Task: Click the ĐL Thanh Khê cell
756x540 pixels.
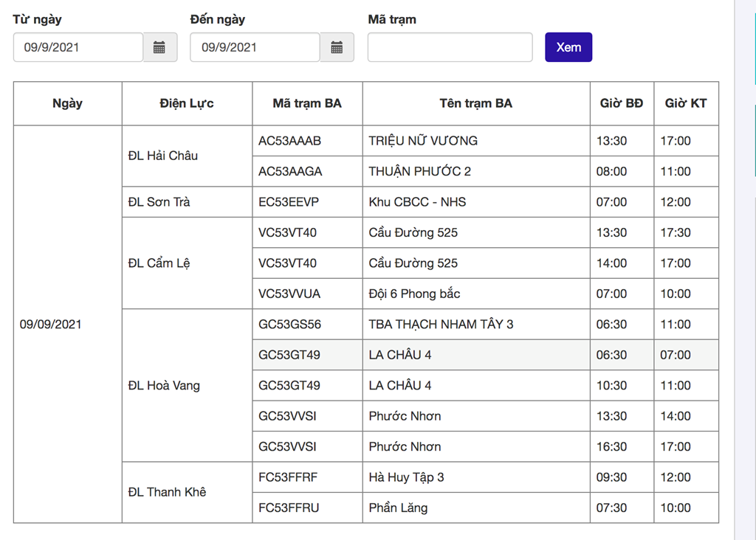Action: click(x=187, y=492)
